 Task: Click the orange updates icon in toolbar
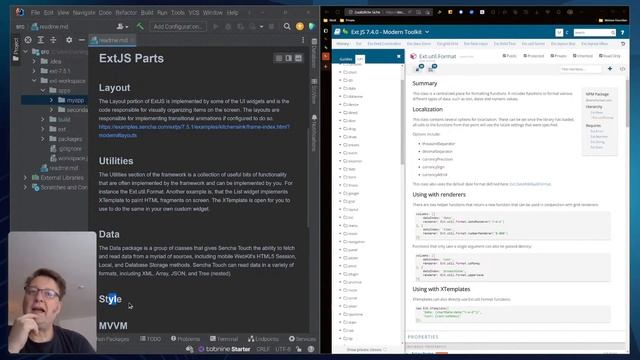[300, 27]
